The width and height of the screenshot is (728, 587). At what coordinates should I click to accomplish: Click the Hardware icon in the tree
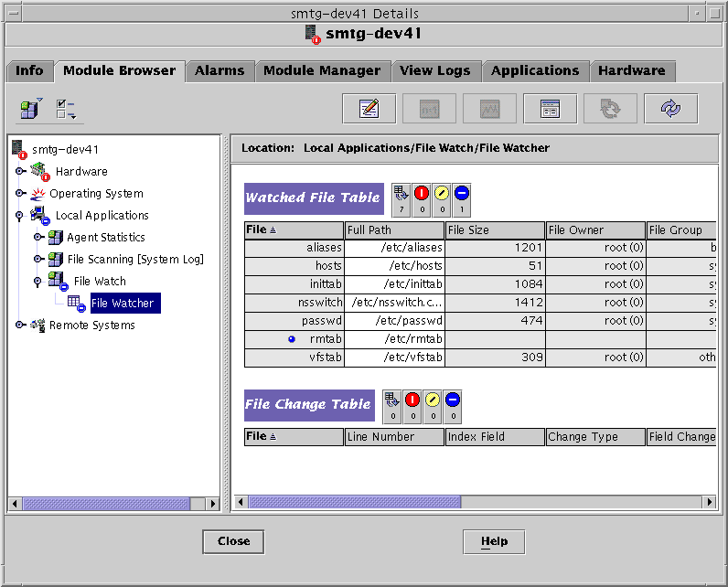point(40,171)
